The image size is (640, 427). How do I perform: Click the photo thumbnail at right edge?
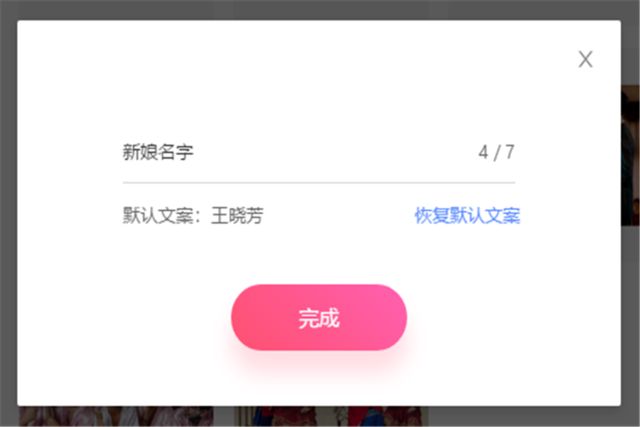(630, 155)
